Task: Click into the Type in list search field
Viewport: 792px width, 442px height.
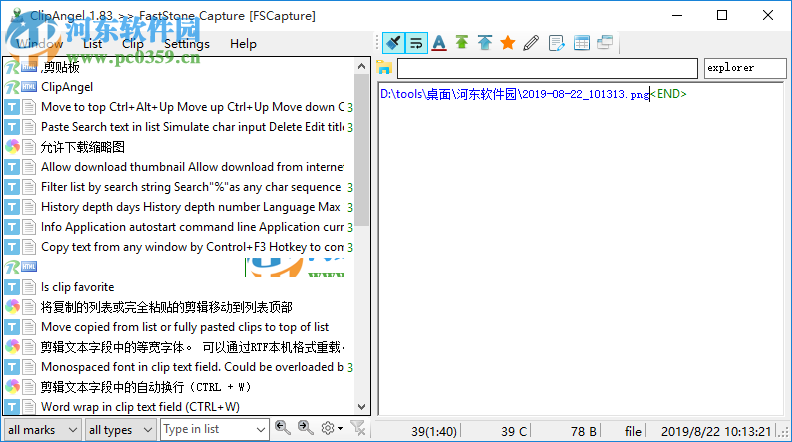Action: (x=207, y=429)
